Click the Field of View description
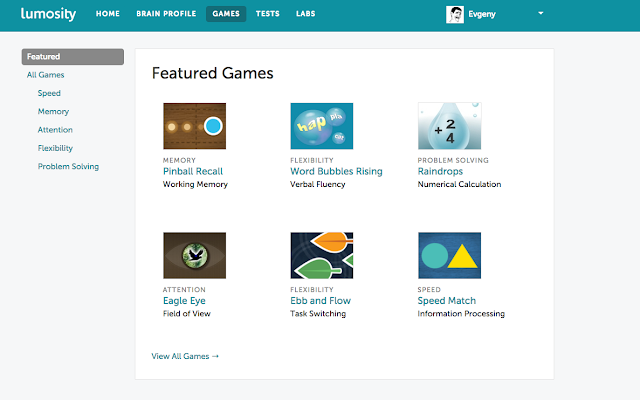Image resolution: width=640 pixels, height=400 pixels. pyautogui.click(x=187, y=314)
